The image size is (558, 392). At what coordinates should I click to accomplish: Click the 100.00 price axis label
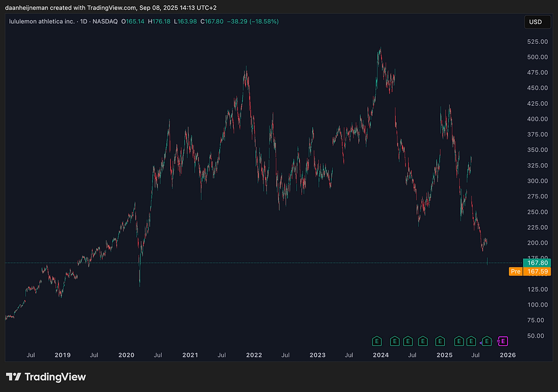(538, 305)
